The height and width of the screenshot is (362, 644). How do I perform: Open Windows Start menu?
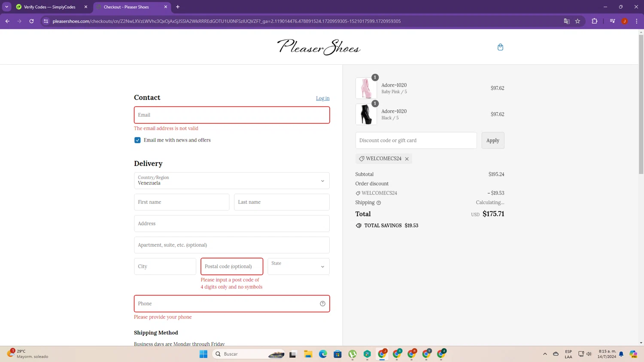pos(204,354)
